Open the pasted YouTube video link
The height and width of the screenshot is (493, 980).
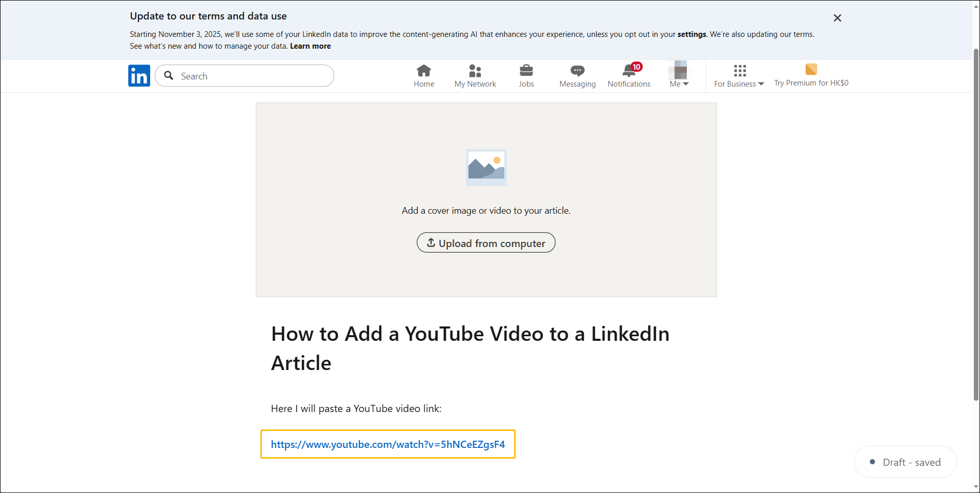(x=388, y=444)
